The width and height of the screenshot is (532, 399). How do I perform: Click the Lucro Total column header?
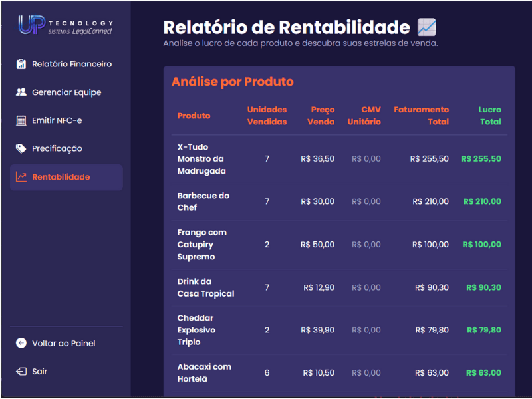tap(490, 115)
